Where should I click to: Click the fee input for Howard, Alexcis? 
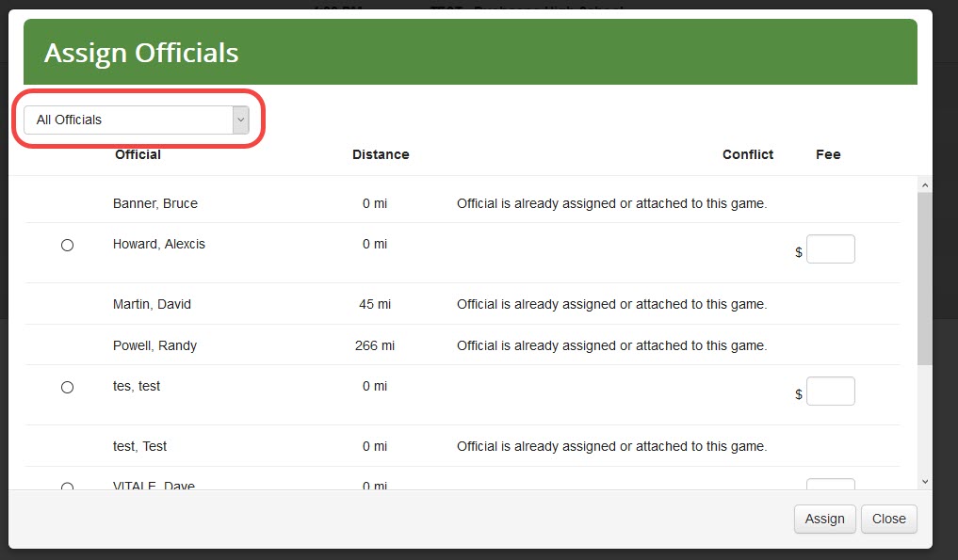[831, 248]
